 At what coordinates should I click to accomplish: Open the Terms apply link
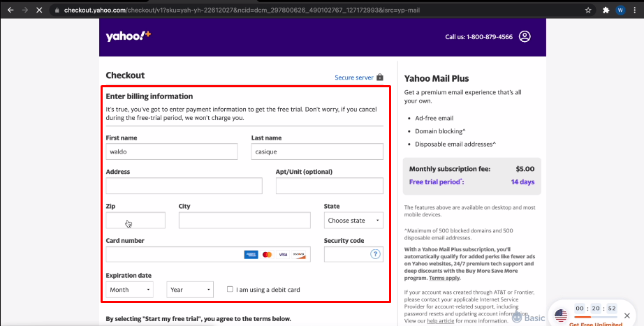pos(445,278)
